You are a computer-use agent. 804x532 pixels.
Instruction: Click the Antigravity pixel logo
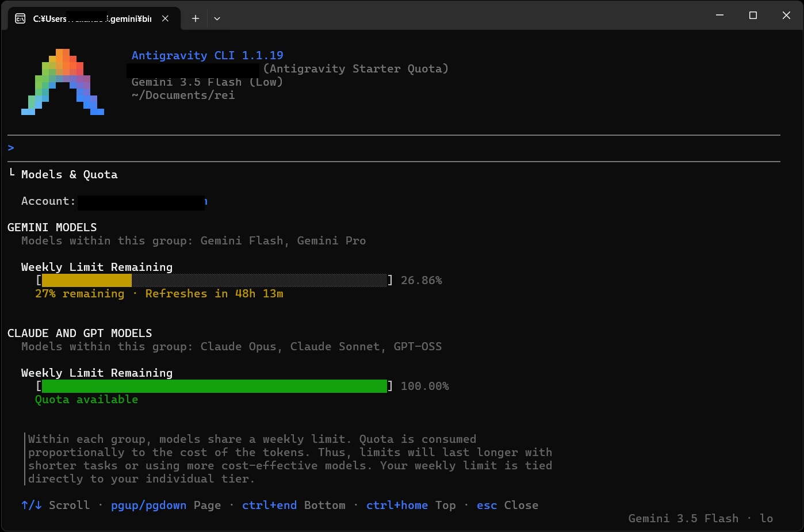click(63, 82)
